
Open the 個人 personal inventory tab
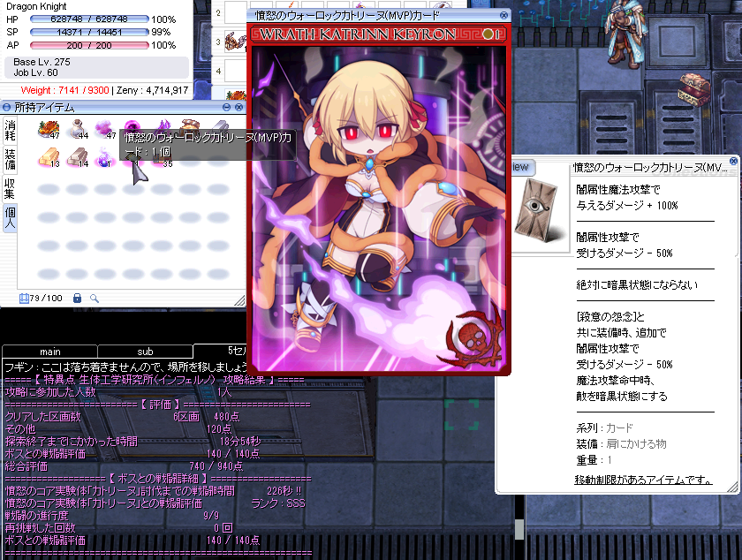pyautogui.click(x=10, y=218)
